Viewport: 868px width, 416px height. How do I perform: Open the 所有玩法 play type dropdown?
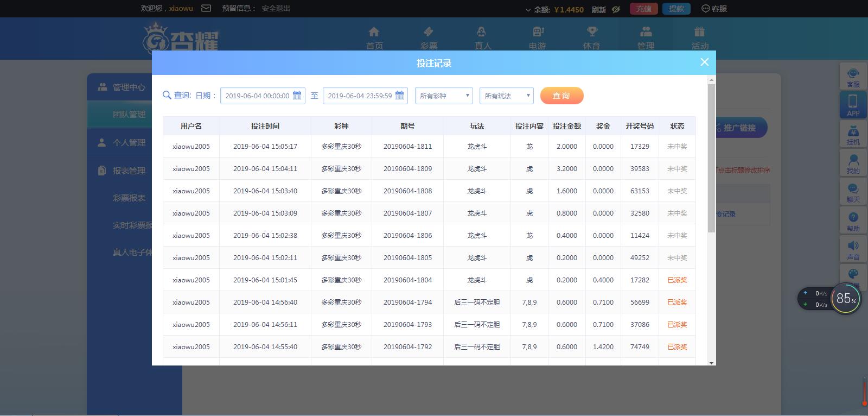[507, 96]
